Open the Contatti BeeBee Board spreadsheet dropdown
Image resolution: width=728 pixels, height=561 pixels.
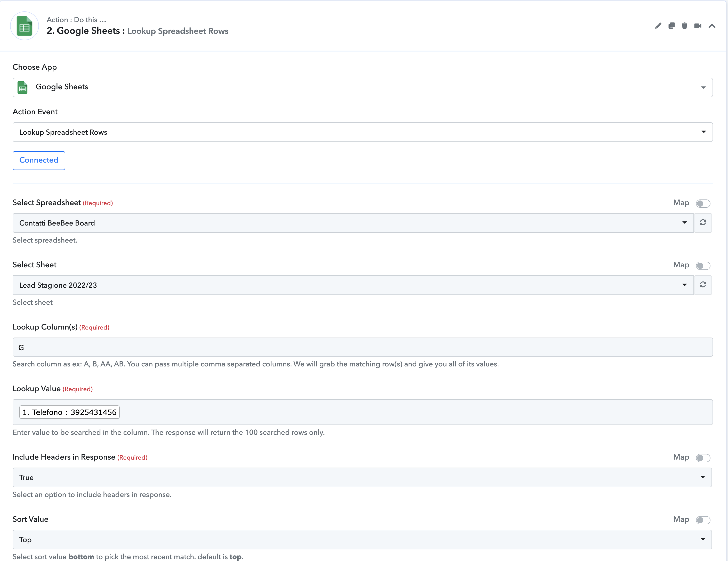(353, 223)
